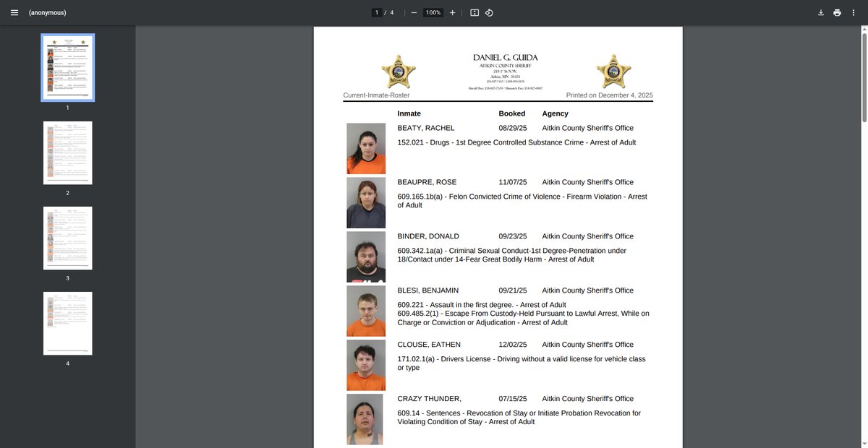Click the right sheriff star badge

(613, 71)
